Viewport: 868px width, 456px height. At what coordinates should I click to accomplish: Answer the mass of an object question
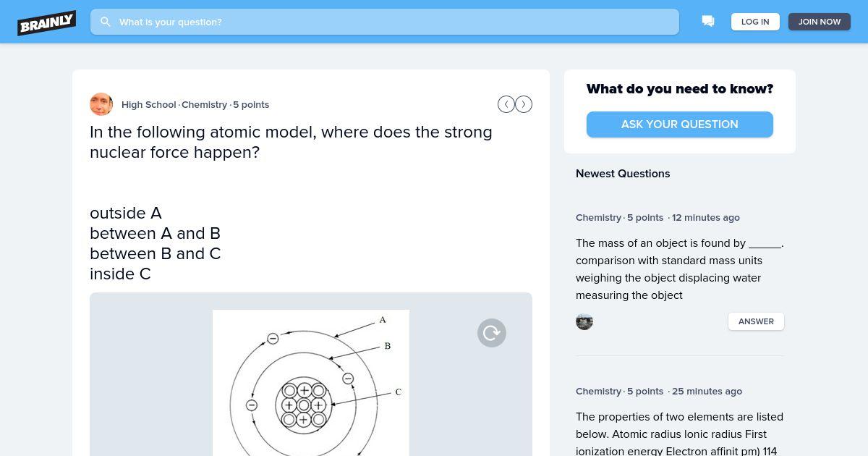pos(756,321)
